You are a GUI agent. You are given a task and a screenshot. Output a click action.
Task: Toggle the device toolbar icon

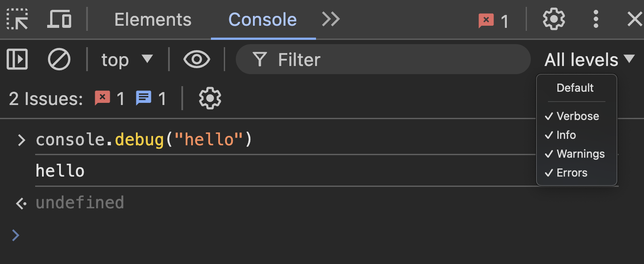click(59, 19)
